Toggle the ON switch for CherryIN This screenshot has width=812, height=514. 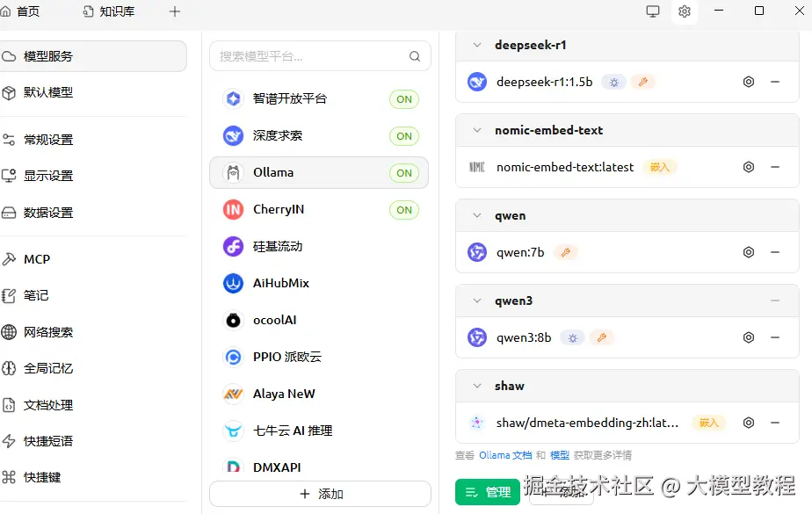pyautogui.click(x=404, y=210)
